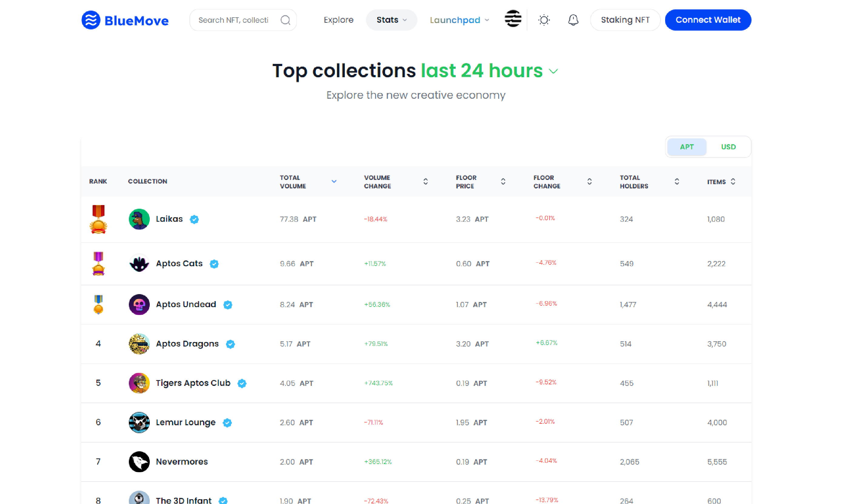Click the Lemur Lounge avatar

(x=139, y=423)
